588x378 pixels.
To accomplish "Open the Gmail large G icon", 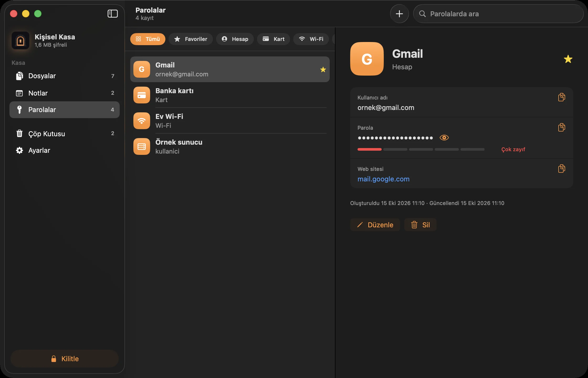I will click(x=367, y=59).
